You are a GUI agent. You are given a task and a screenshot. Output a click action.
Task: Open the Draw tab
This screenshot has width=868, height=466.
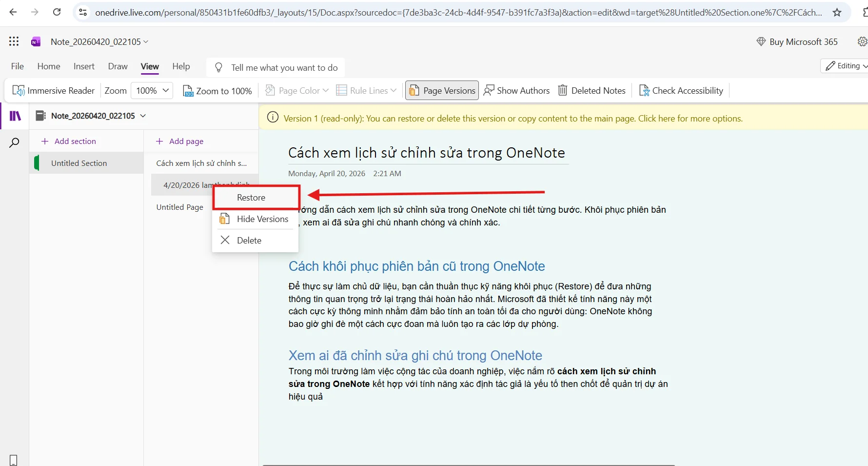click(x=118, y=66)
